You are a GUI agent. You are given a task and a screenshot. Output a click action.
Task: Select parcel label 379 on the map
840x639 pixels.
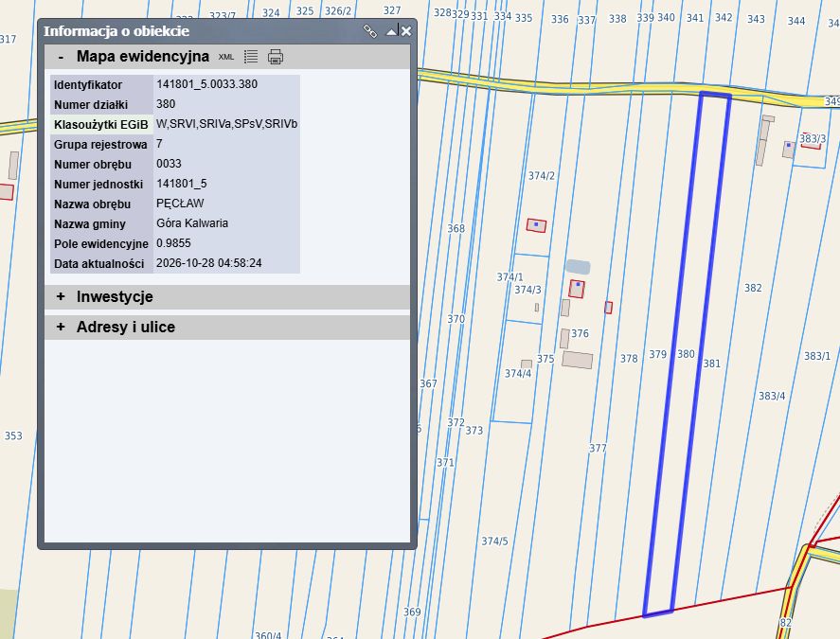click(658, 355)
